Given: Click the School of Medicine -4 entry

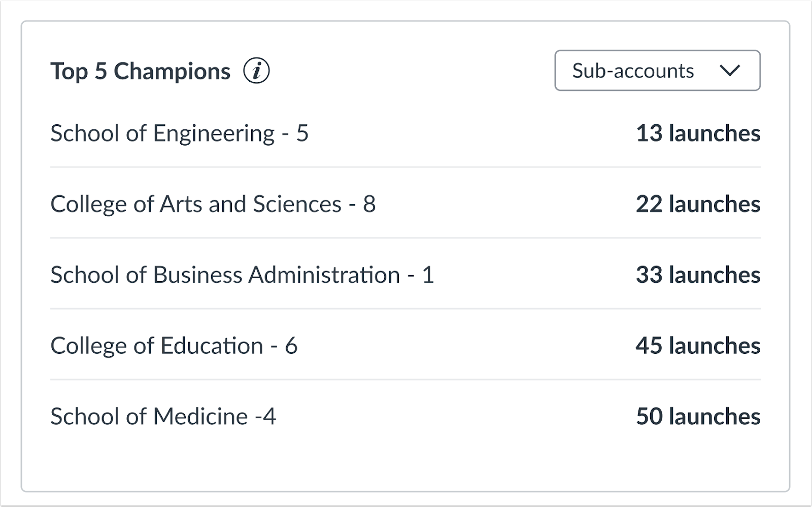Looking at the screenshot, I should tap(163, 417).
